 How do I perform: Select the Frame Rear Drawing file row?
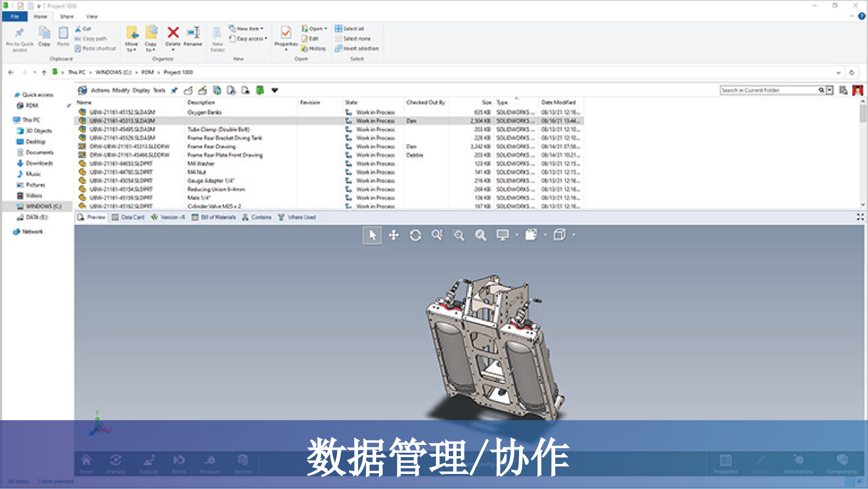point(329,146)
